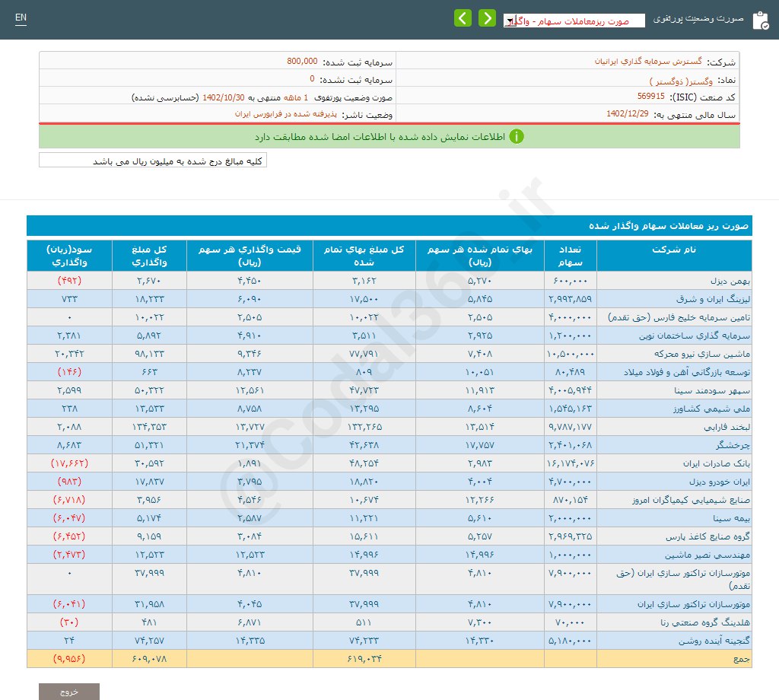
Task: Click the تعداد سهام column header
Action: click(x=572, y=256)
